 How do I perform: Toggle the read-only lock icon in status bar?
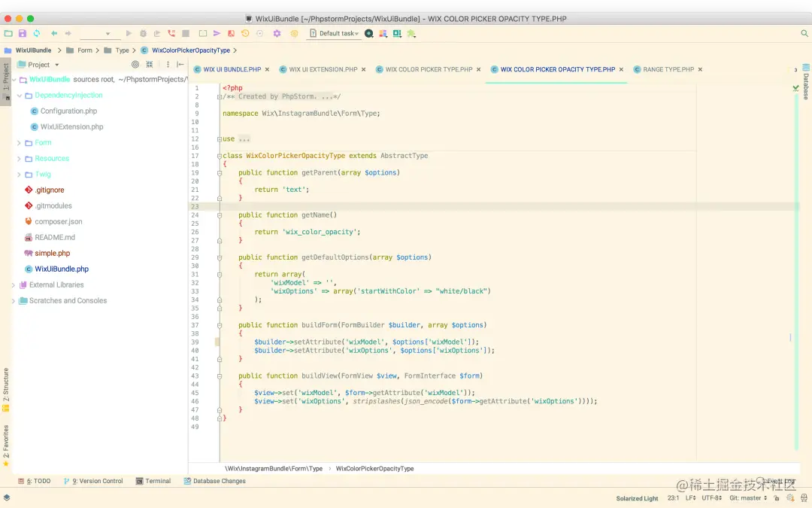point(776,497)
